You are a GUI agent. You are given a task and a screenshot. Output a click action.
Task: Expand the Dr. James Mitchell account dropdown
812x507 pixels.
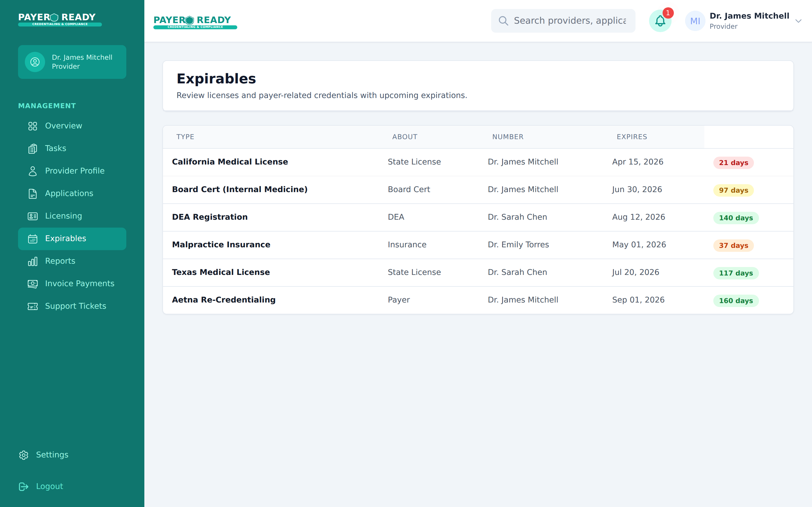coord(798,21)
